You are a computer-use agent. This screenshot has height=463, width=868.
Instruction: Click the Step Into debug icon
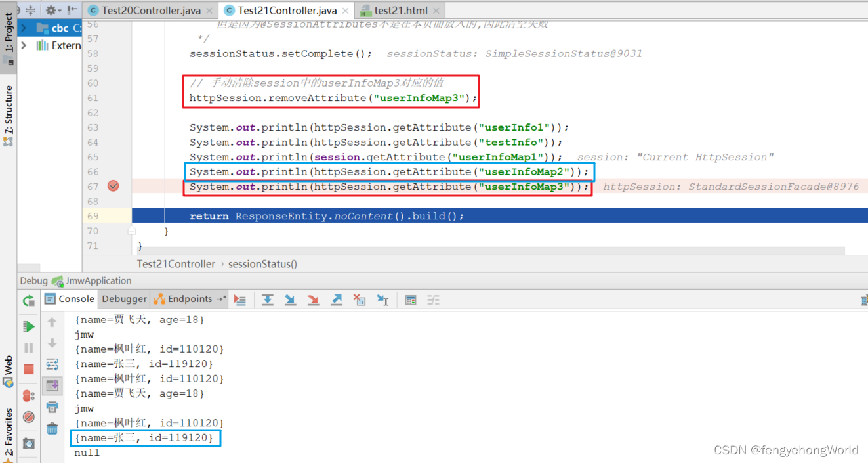point(291,299)
